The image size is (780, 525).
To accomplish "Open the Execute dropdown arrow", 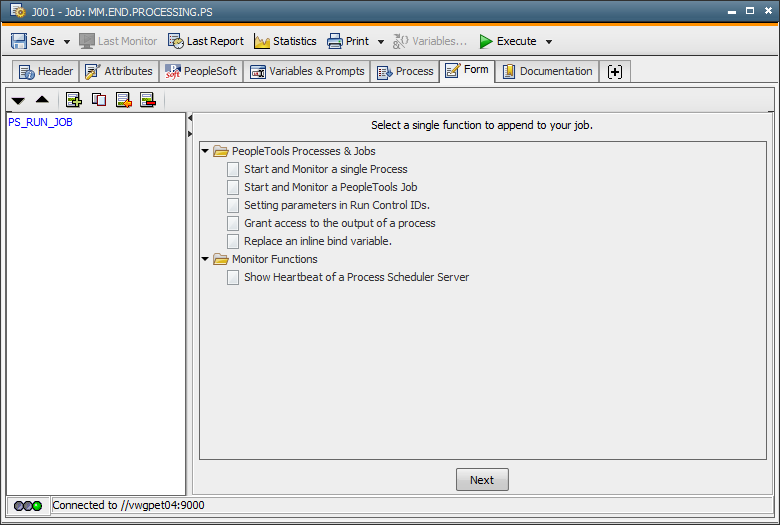I will (x=549, y=42).
